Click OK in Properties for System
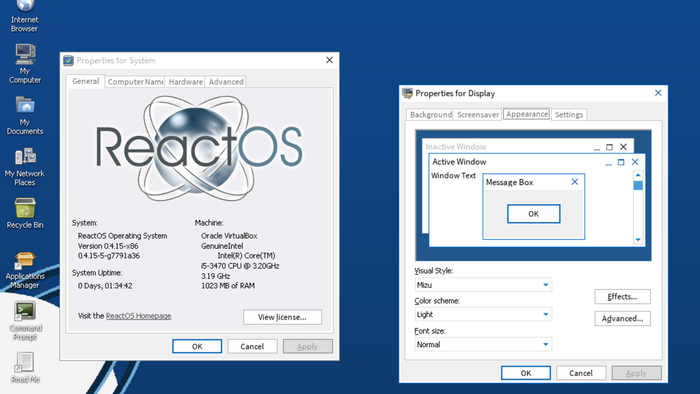This screenshot has height=394, width=700. (197, 346)
